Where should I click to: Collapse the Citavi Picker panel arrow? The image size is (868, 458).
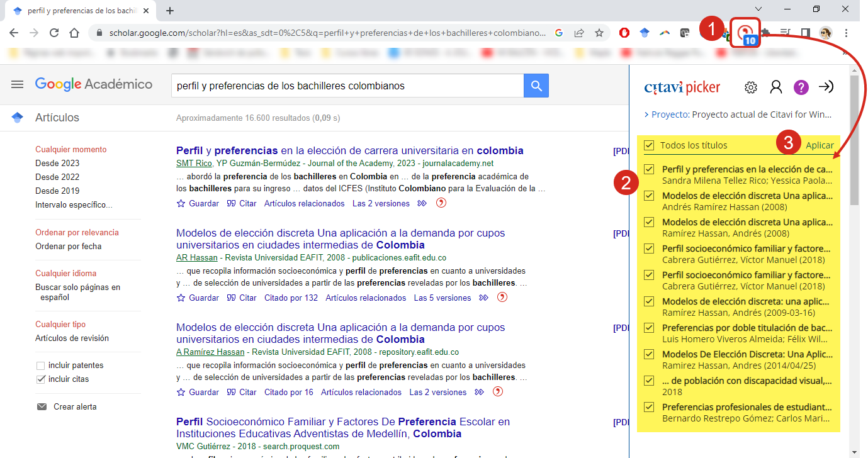tap(826, 87)
